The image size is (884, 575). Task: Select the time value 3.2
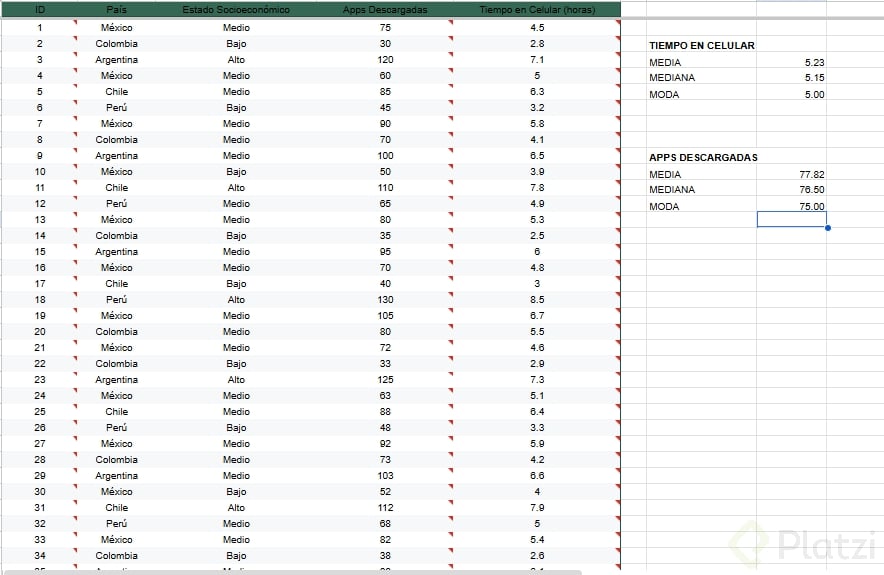[x=537, y=108]
